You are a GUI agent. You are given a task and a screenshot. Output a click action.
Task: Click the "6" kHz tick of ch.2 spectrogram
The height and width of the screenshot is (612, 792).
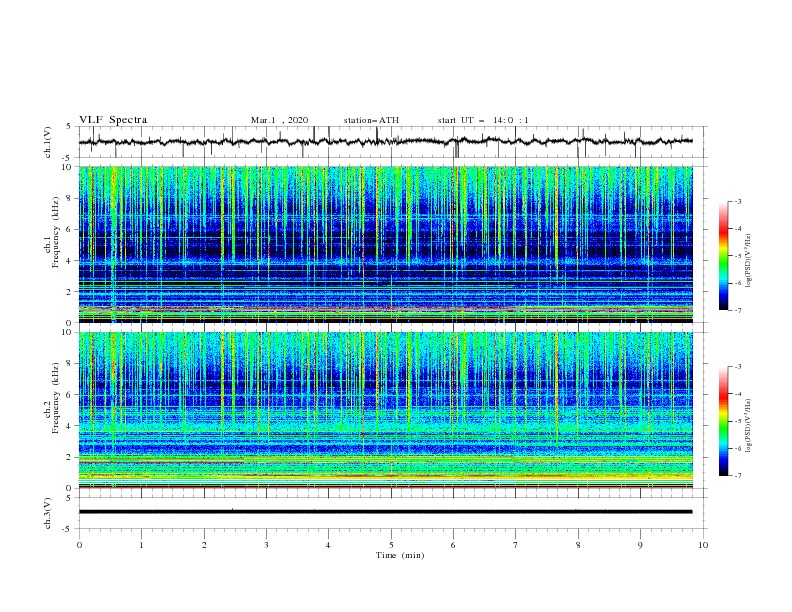tap(70, 395)
